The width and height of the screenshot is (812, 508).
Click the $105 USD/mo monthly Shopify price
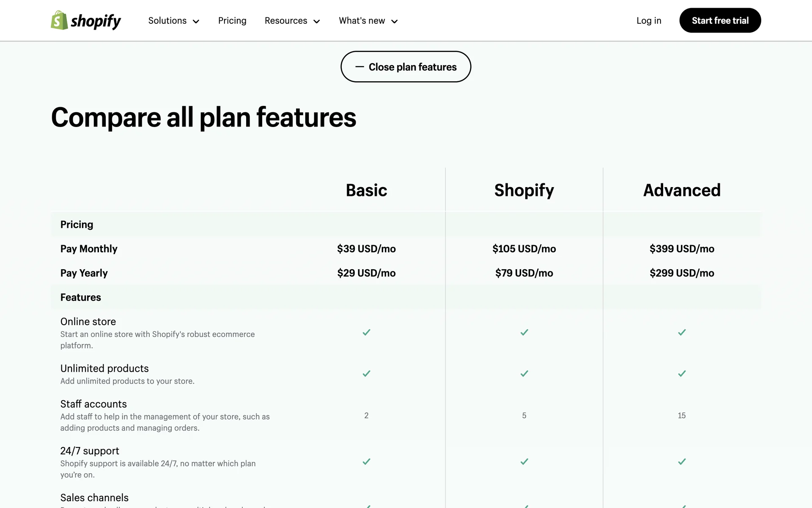[524, 249]
